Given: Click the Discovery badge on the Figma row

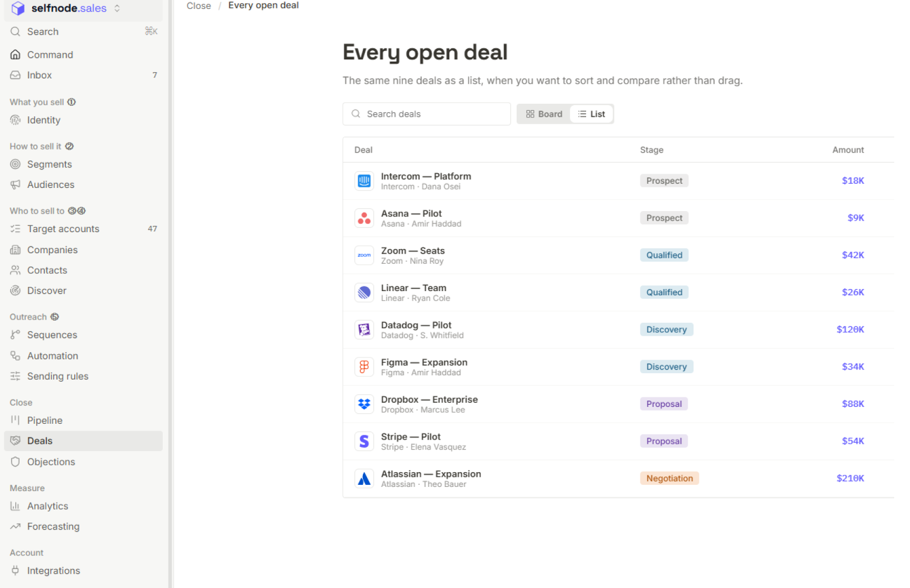Looking at the screenshot, I should click(x=666, y=366).
